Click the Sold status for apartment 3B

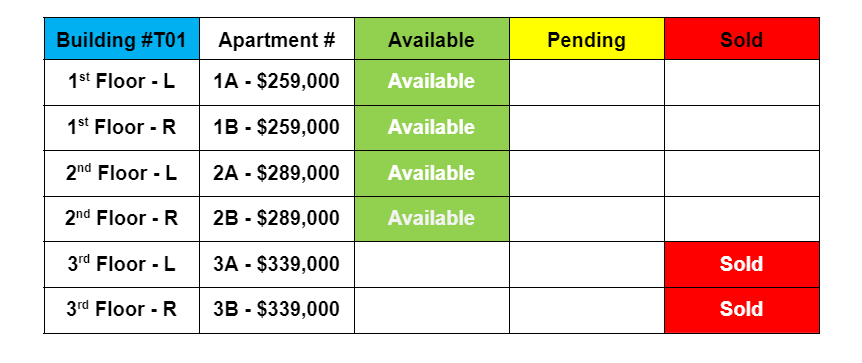click(742, 310)
